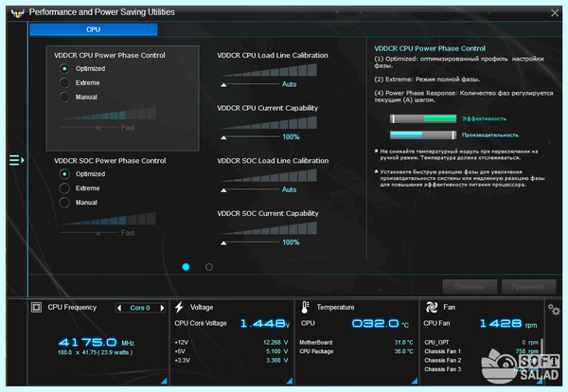This screenshot has height=392, width=568.
Task: Click the SOC Current Capability 100% value
Action: pos(291,242)
